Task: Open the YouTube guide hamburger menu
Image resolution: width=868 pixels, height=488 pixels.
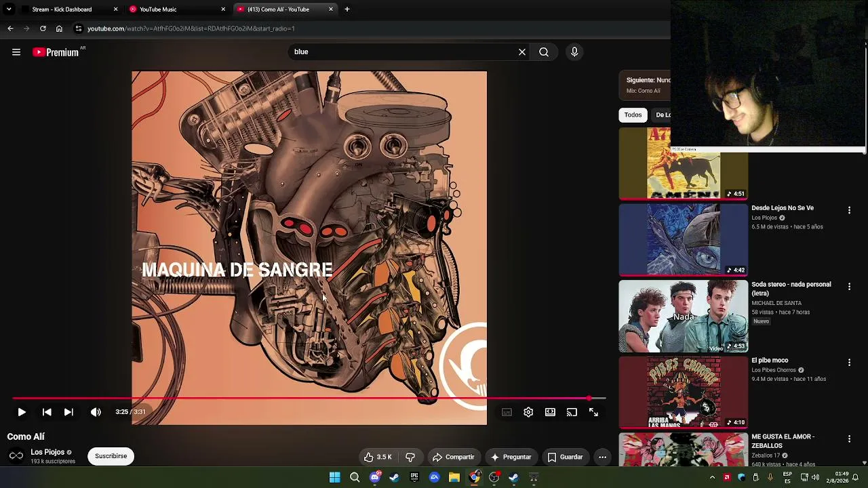Action: pos(16,52)
